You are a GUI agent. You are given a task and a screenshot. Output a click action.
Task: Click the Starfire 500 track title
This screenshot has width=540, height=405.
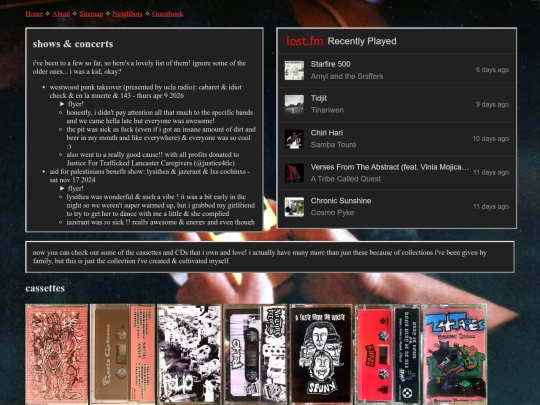click(330, 64)
